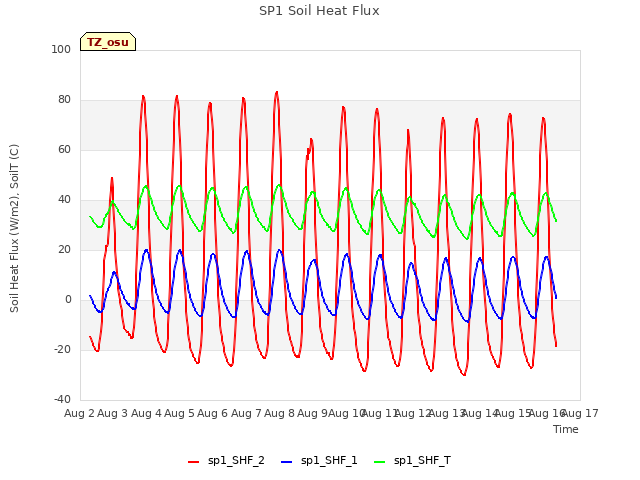Click the y-axis tick label 60
The image size is (640, 480).
(x=64, y=149)
